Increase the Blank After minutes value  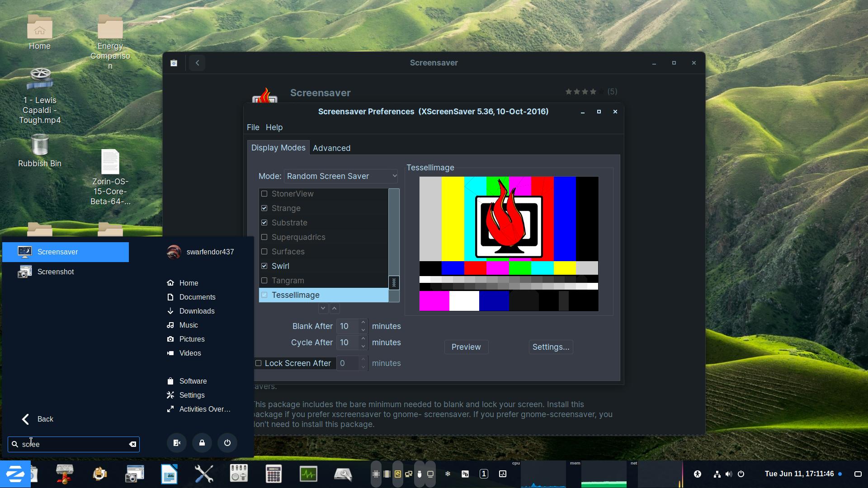pyautogui.click(x=363, y=323)
